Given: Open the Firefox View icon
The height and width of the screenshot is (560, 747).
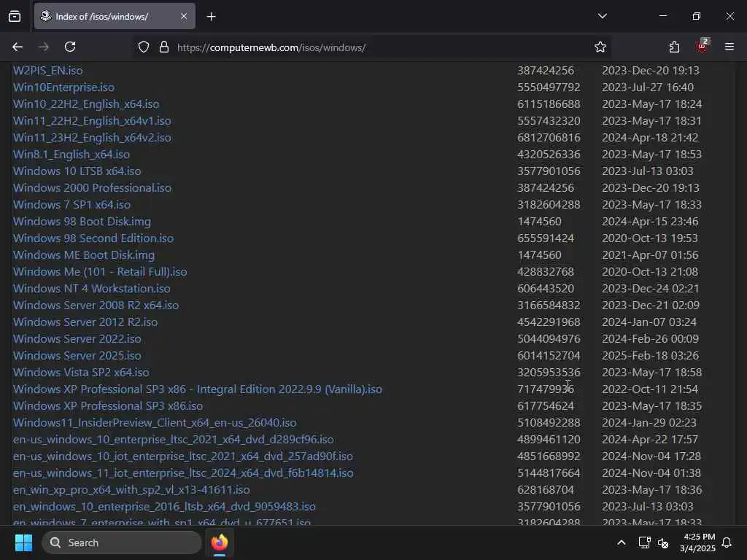Looking at the screenshot, I should click(x=15, y=16).
